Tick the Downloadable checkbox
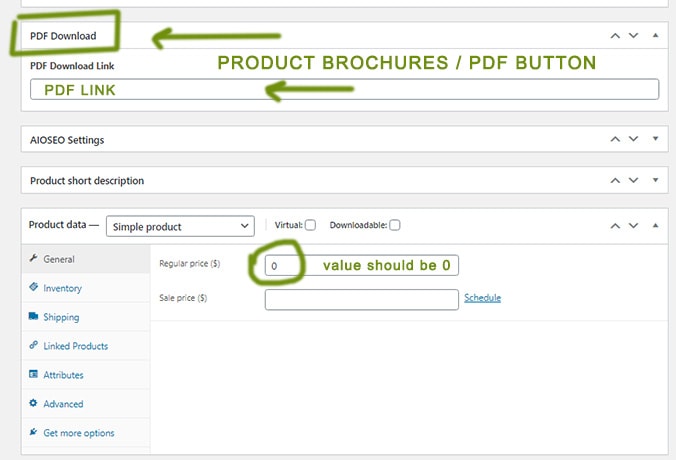This screenshot has height=460, width=676. point(395,225)
